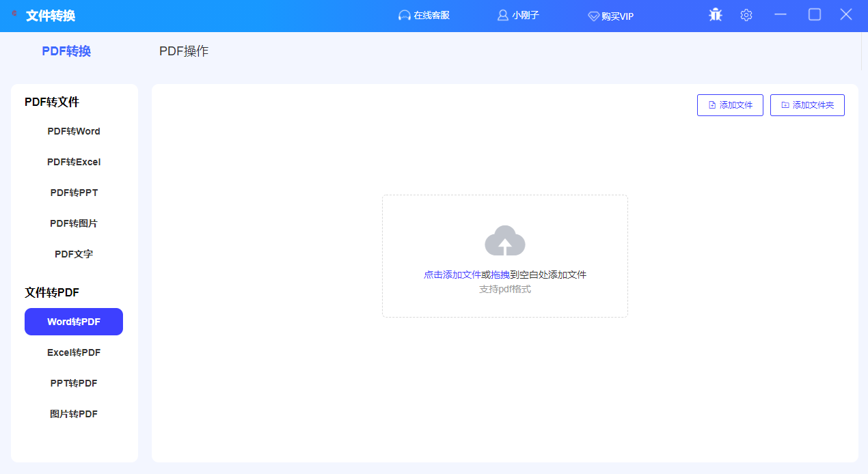Screen dimensions: 868x474
Task: Select PDF转图片 from the left panel
Action: point(73,223)
